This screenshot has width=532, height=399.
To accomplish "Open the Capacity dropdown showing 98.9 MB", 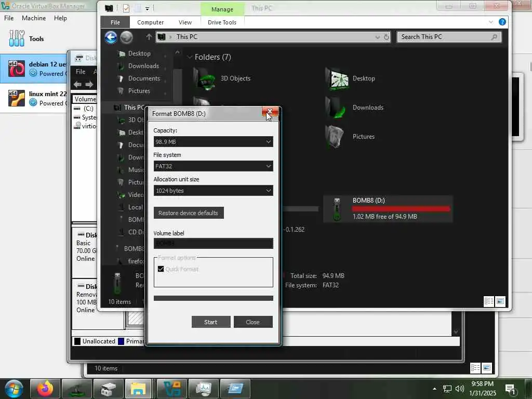I will click(213, 142).
